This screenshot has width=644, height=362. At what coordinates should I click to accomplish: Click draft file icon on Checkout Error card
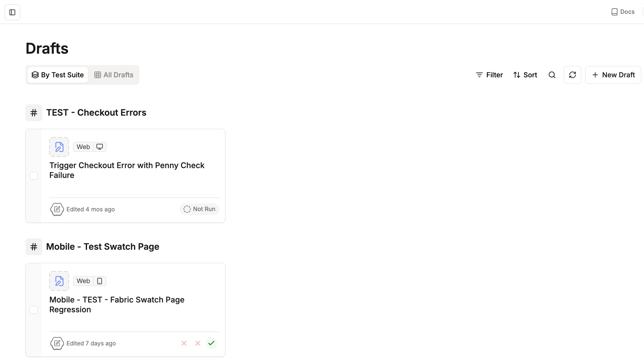59,147
